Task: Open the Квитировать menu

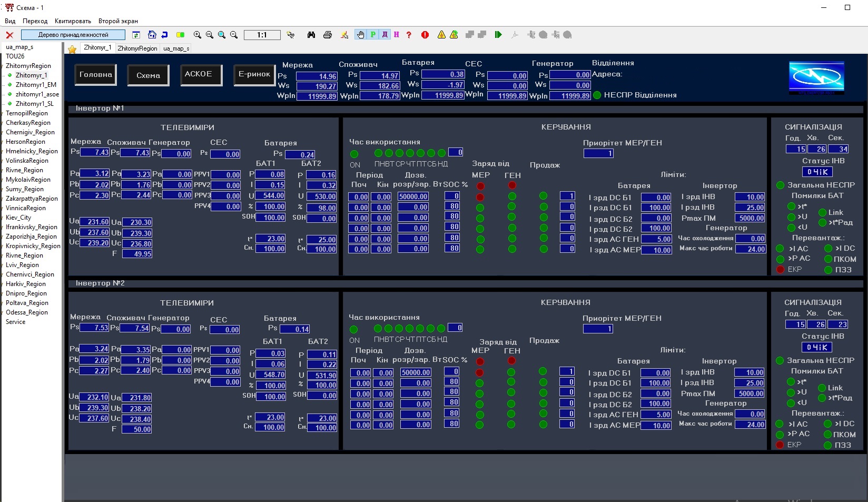Action: (x=73, y=21)
